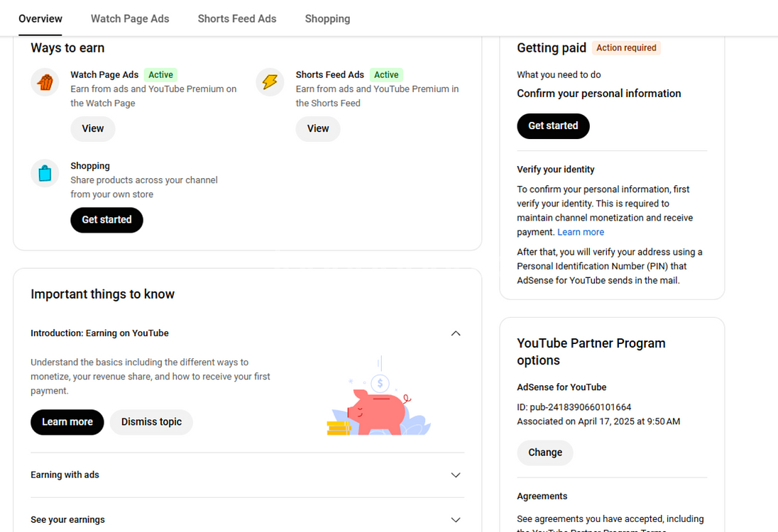Click 'Confirm your personal information' heading

coord(599,94)
